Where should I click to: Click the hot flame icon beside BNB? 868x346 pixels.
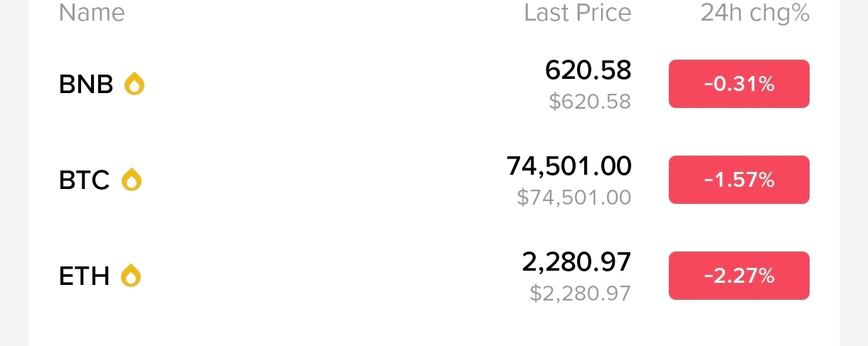tap(134, 85)
